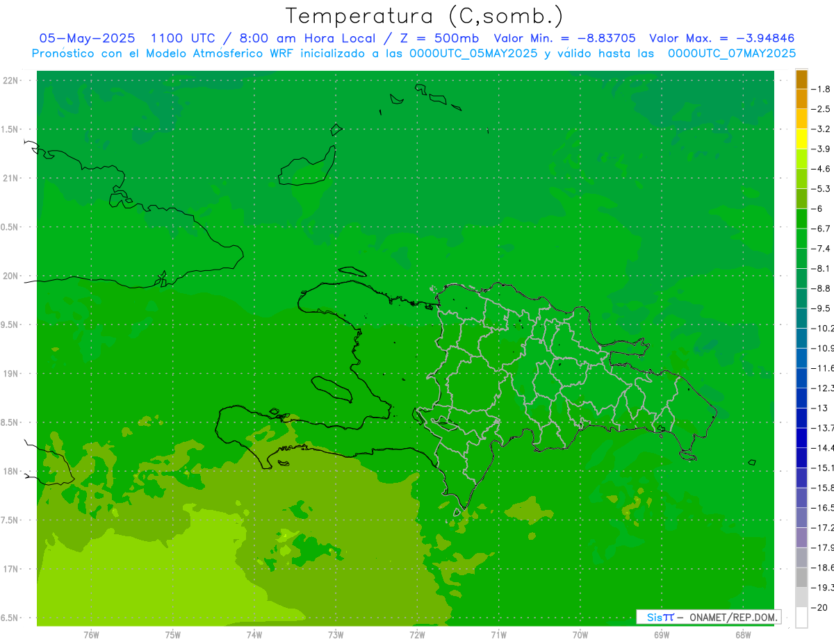The height and width of the screenshot is (644, 834).
Task: Click the -15.1 legend value
Action: pyautogui.click(x=822, y=468)
